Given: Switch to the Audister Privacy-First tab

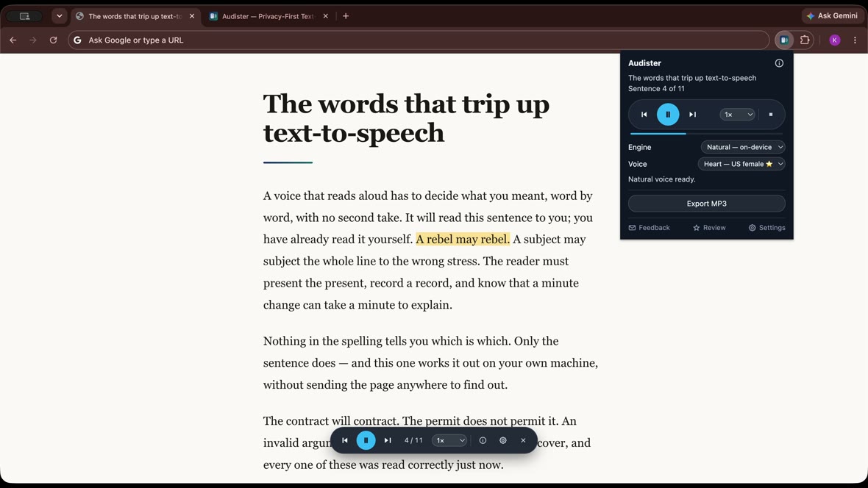Looking at the screenshot, I should point(268,16).
